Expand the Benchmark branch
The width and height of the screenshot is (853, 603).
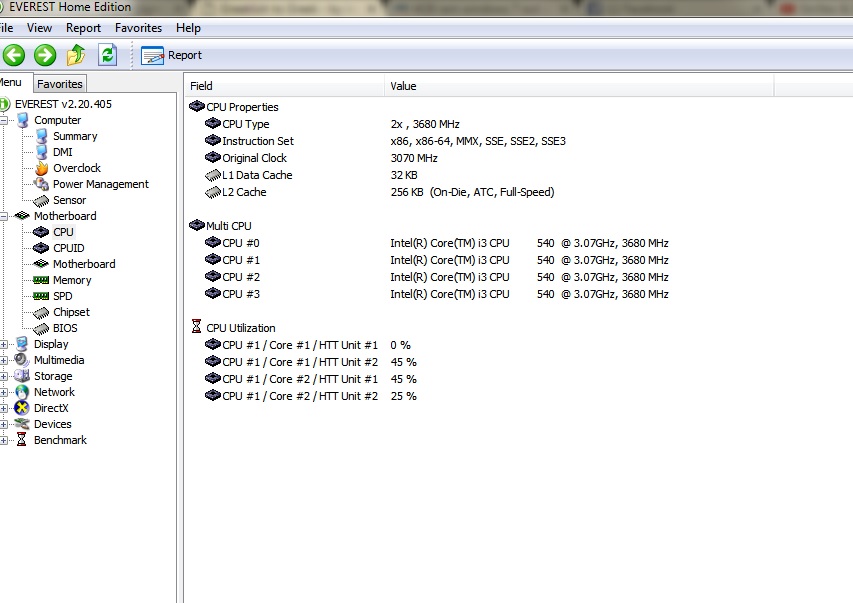click(x=4, y=440)
